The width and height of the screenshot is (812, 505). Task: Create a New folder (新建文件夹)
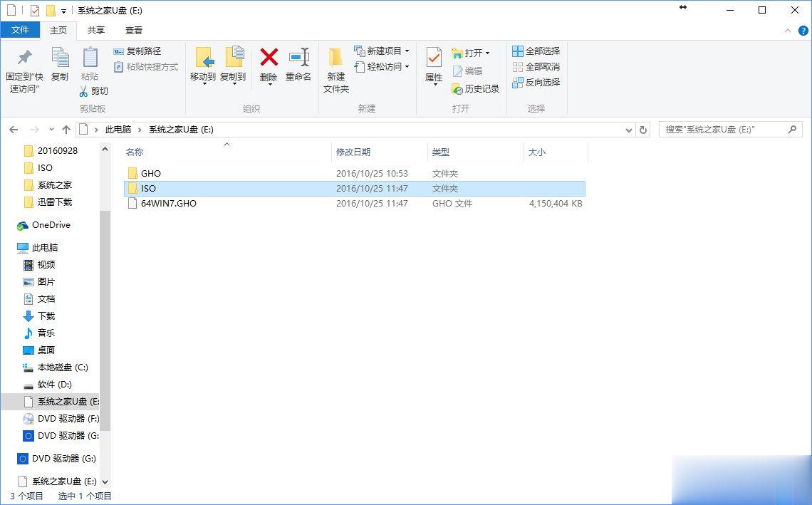[x=336, y=71]
